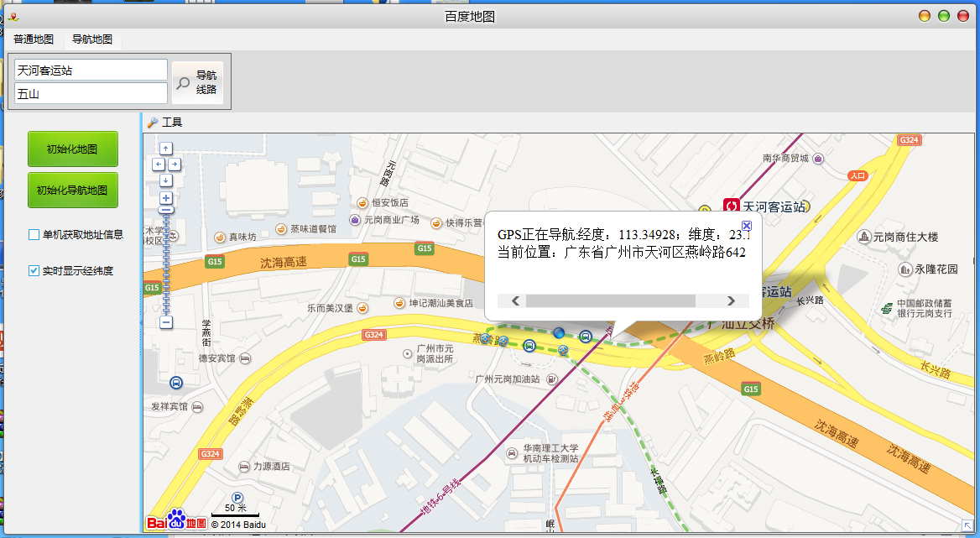Pan the map right with the arrow
This screenshot has height=538, width=980.
pyautogui.click(x=175, y=165)
